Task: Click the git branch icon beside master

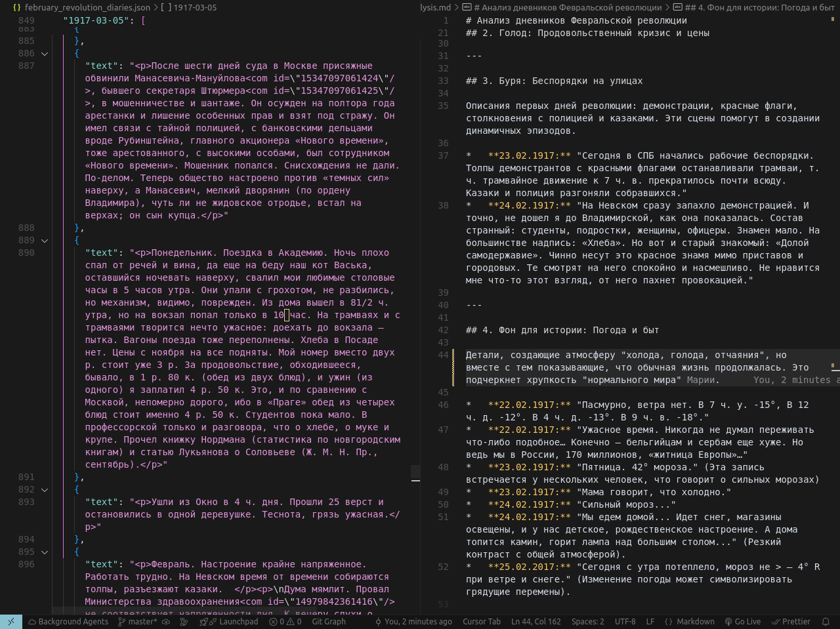Action: coord(123,622)
